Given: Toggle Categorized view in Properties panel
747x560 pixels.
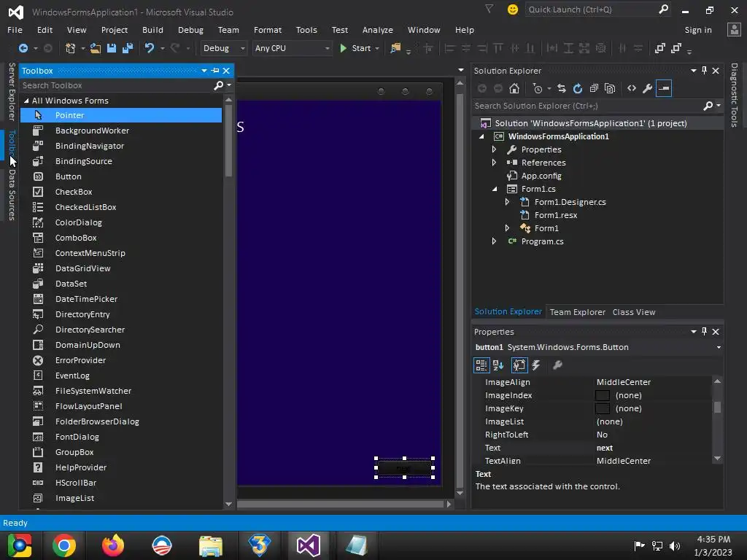Looking at the screenshot, I should pos(481,365).
